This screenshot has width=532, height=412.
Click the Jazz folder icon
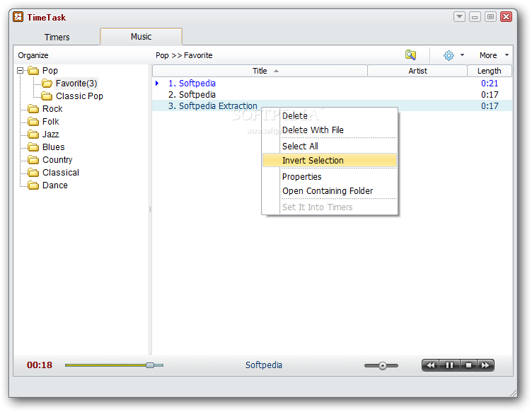(x=33, y=135)
